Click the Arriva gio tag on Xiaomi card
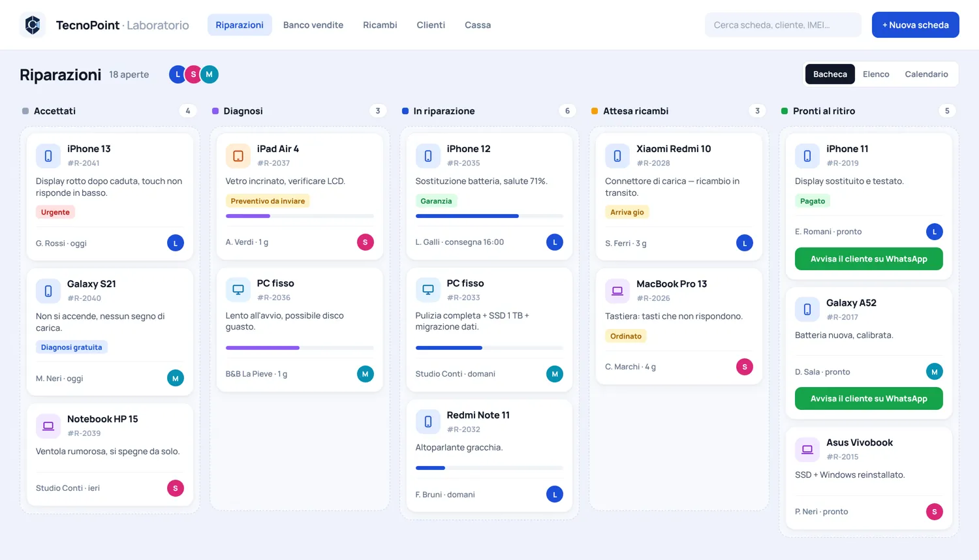 pyautogui.click(x=627, y=212)
